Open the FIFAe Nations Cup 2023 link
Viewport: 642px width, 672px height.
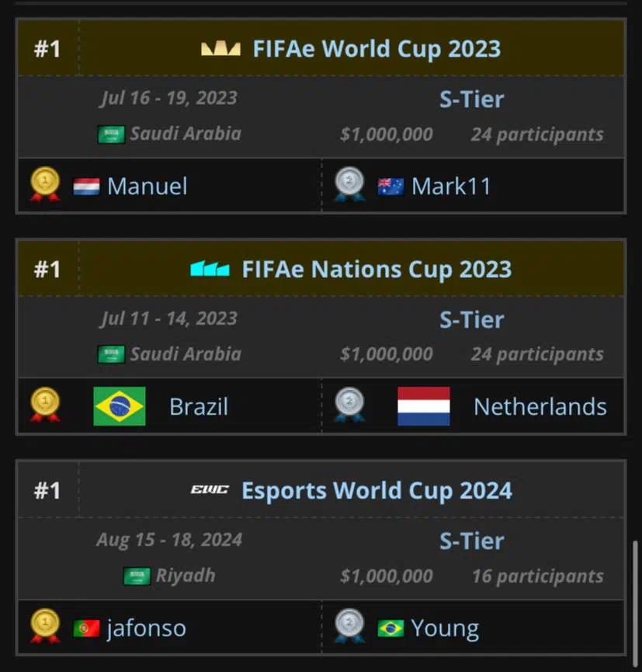click(377, 270)
